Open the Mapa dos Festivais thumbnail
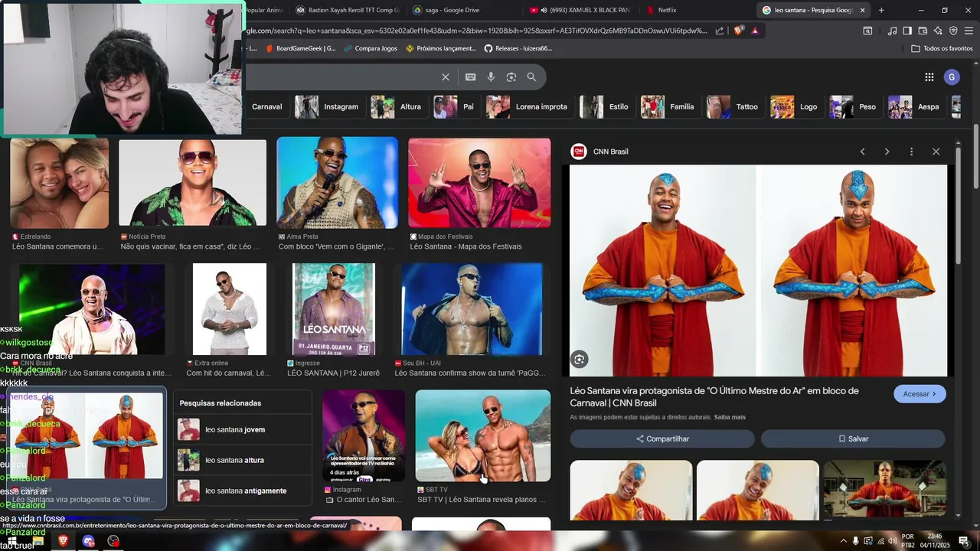This screenshot has width=980, height=551. click(x=479, y=184)
